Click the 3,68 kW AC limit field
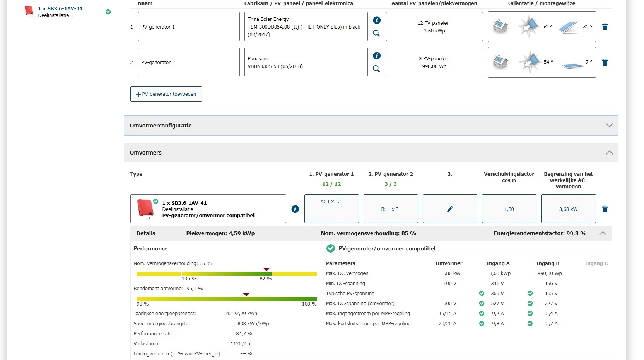This screenshot has width=644, height=360. [568, 209]
